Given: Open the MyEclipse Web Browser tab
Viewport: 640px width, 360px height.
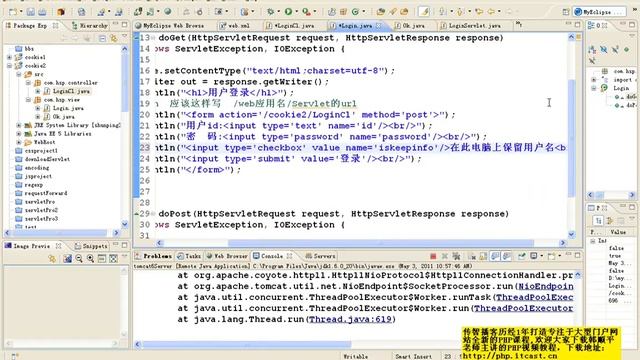Looking at the screenshot, I should pos(169,25).
